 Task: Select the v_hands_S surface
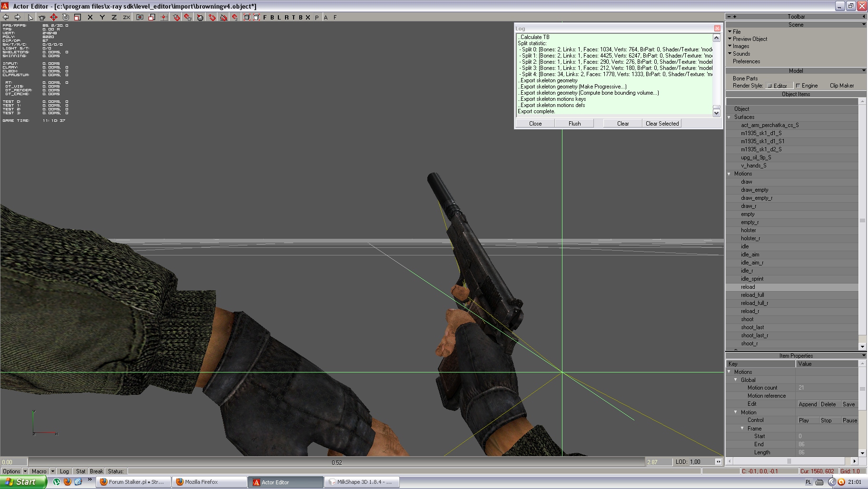click(753, 166)
